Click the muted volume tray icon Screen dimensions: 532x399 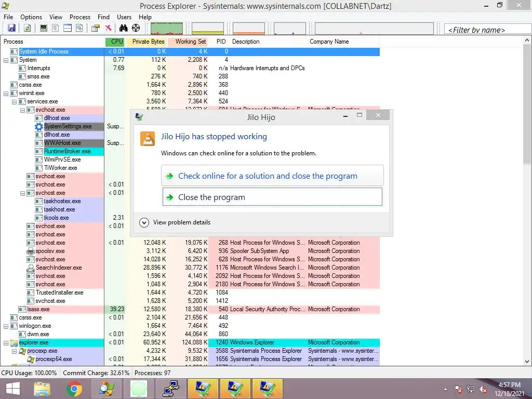[x=483, y=389]
